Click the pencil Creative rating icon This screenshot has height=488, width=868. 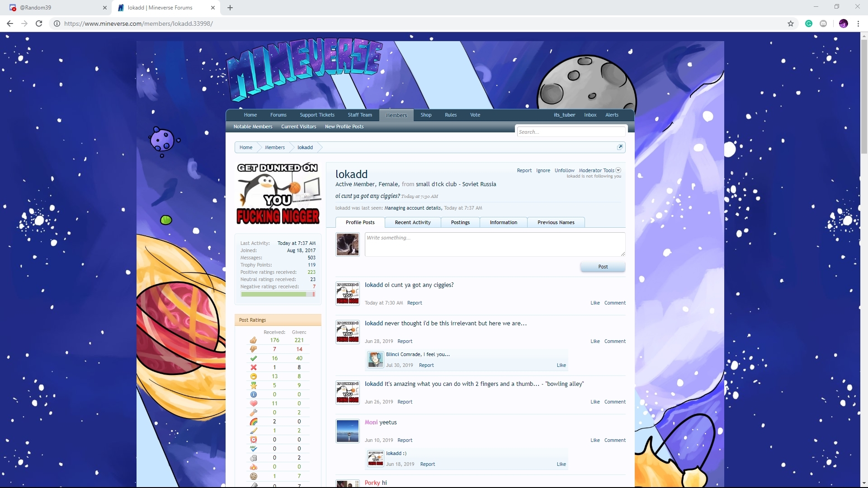click(x=253, y=431)
